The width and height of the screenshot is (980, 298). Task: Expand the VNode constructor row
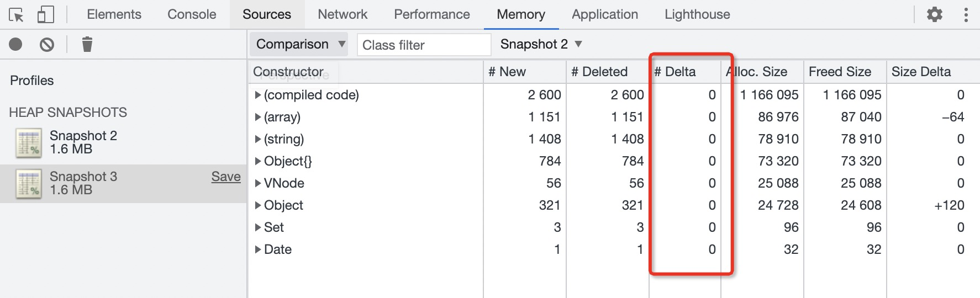[x=258, y=183]
